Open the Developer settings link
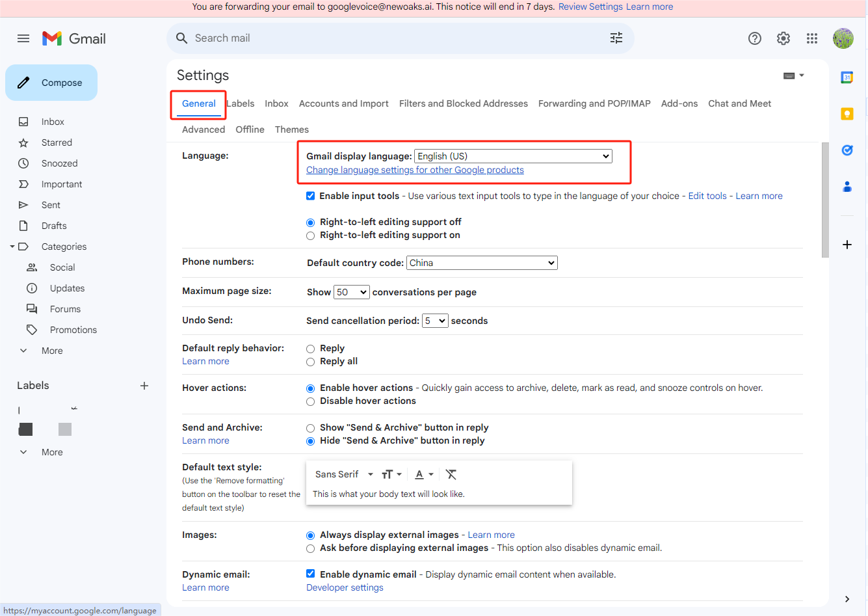 [345, 587]
